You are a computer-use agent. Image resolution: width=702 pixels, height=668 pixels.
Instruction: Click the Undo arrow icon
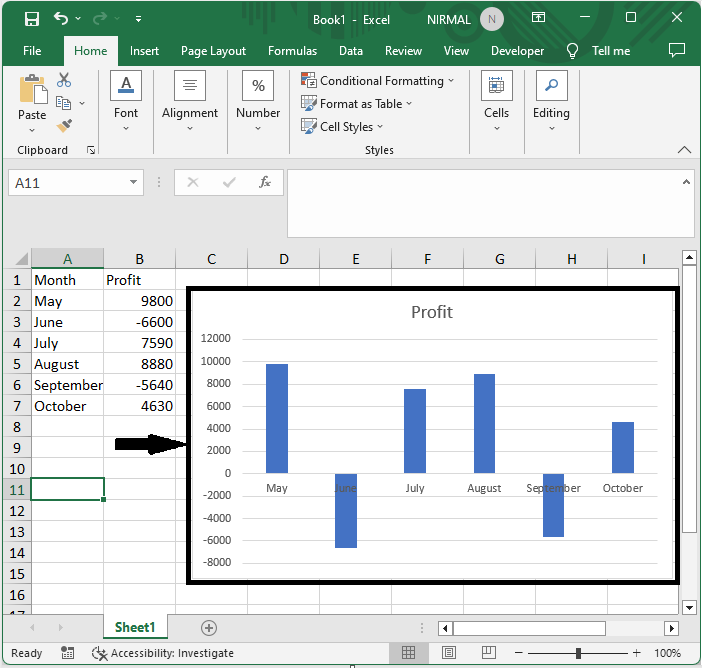[x=62, y=19]
